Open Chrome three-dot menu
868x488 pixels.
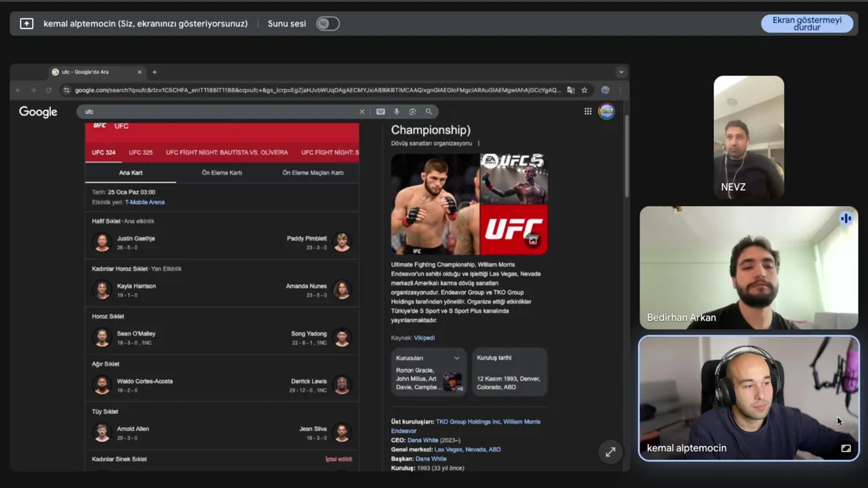(x=620, y=90)
